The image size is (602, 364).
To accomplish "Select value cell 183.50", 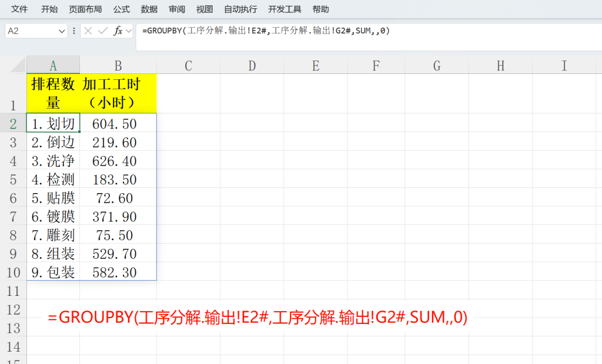I will pos(118,178).
